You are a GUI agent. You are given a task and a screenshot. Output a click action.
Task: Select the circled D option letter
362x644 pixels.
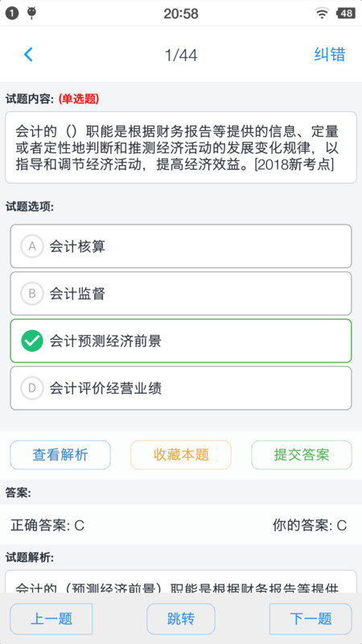32,388
